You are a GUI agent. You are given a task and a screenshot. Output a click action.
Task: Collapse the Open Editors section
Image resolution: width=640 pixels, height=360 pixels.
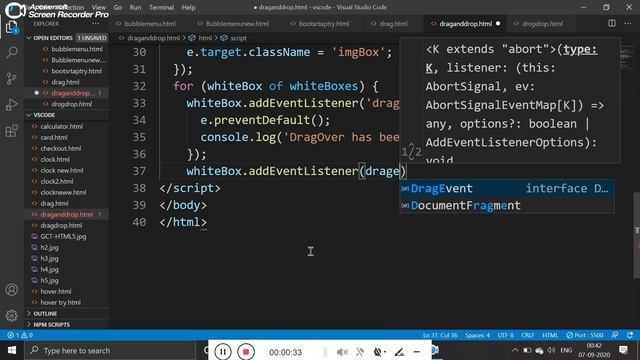(x=53, y=38)
